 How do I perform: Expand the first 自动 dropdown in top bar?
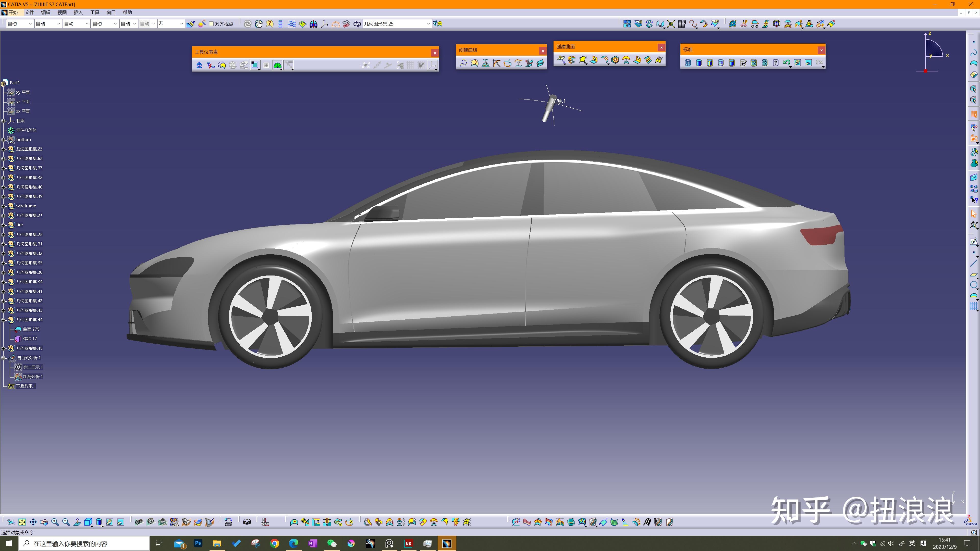(30, 23)
